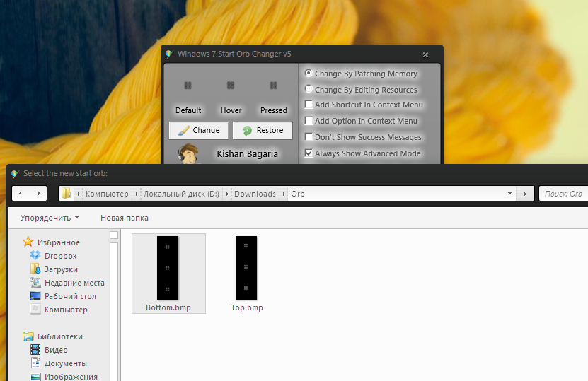Click scrollbar up button in navigation pane
Viewport: 588px width, 381px height.
(114, 235)
